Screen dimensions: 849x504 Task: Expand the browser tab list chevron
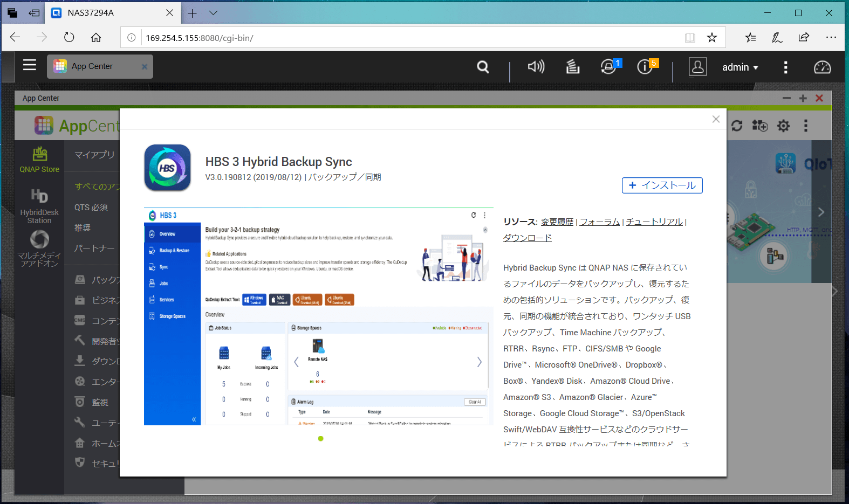tap(213, 13)
